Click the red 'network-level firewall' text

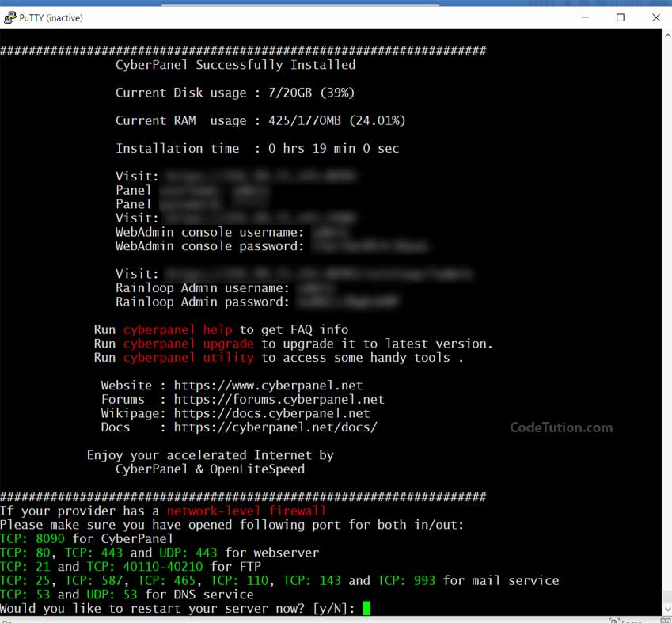[x=246, y=511]
